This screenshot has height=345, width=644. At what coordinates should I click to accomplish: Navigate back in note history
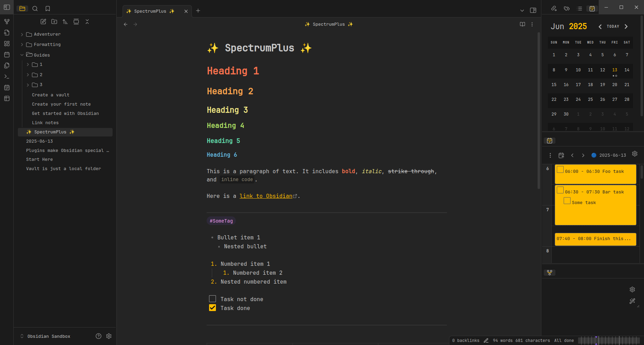pyautogui.click(x=126, y=24)
